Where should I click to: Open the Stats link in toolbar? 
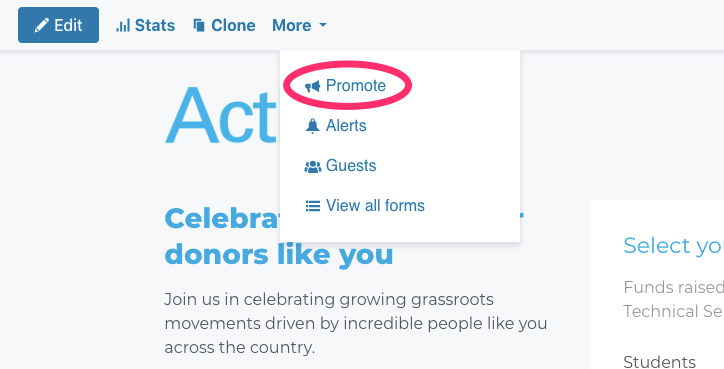[x=145, y=25]
